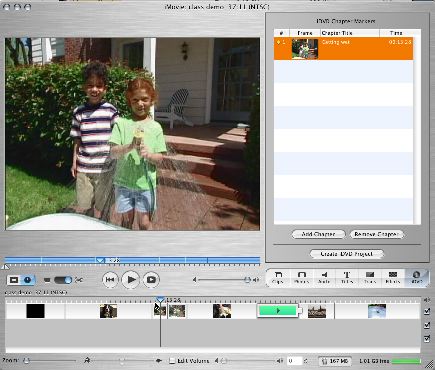This screenshot has height=370, width=435.
Task: Click the clip volume percentage field
Action: pyautogui.click(x=294, y=361)
